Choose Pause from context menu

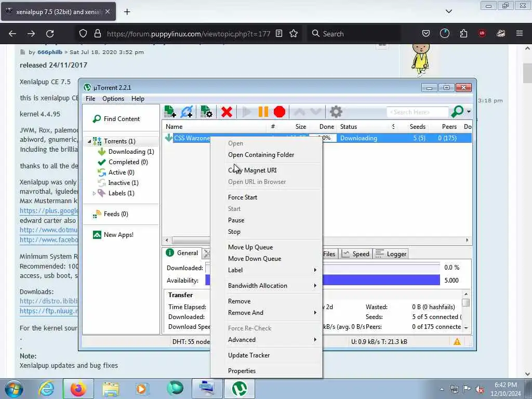266,220
